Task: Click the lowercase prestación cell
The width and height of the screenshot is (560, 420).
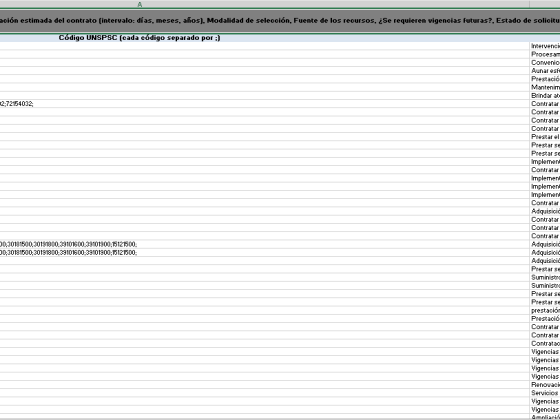Action: [545, 310]
